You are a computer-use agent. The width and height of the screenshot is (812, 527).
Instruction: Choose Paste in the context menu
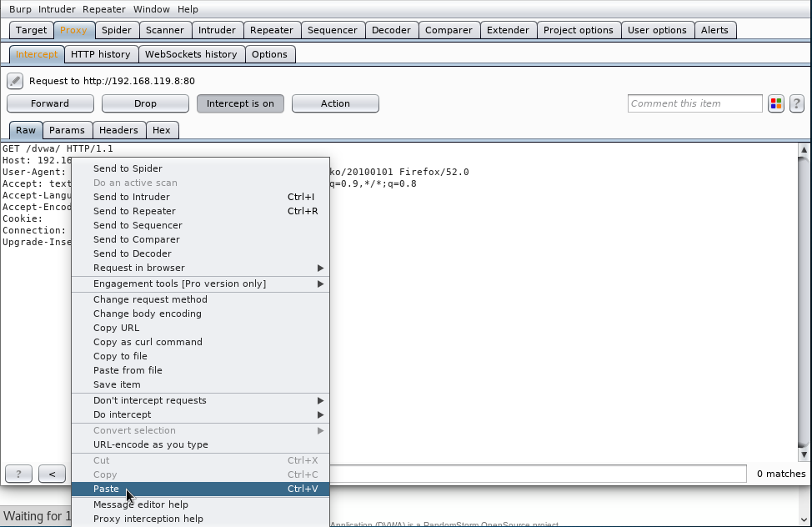pyautogui.click(x=107, y=489)
